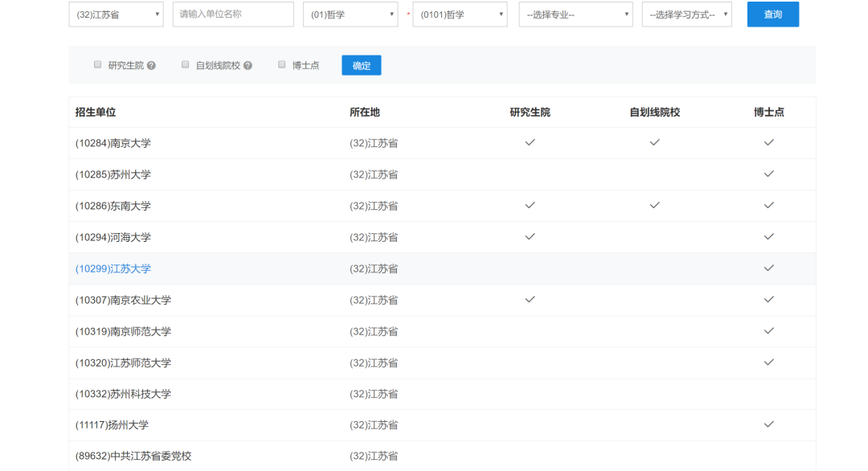Open the help icon next to 研究生院
This screenshot has width=868, height=471.
point(151,65)
